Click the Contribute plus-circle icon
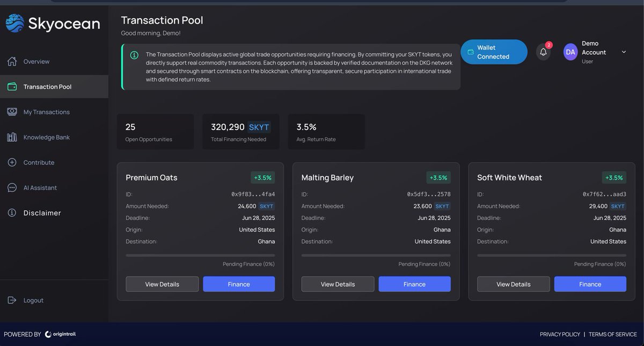This screenshot has width=644, height=346. click(x=12, y=162)
